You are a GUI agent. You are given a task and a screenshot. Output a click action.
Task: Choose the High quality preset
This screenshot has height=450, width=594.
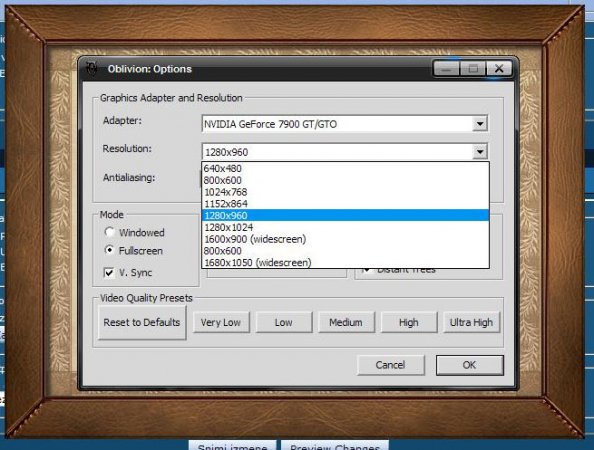pos(409,322)
